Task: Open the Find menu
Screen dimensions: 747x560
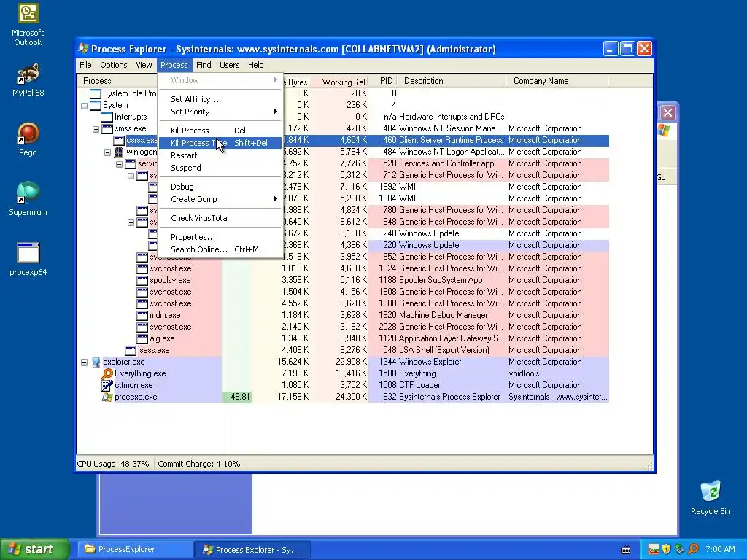Action: pos(204,65)
